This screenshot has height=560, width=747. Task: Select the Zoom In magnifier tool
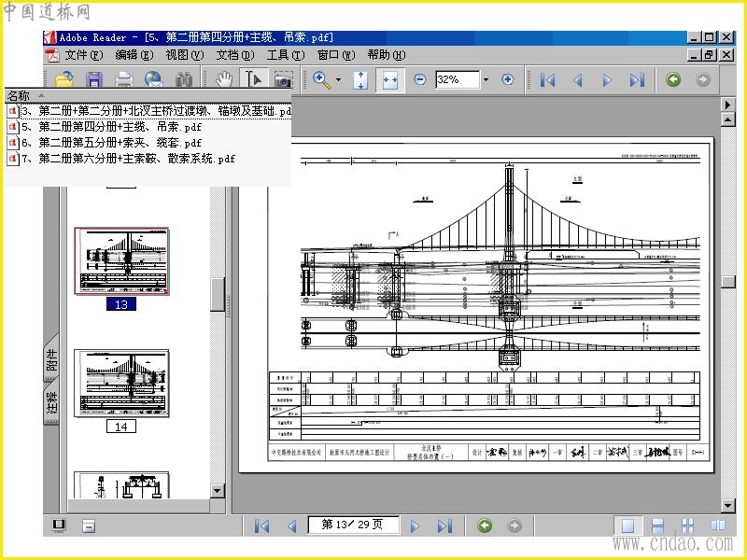pos(321,79)
